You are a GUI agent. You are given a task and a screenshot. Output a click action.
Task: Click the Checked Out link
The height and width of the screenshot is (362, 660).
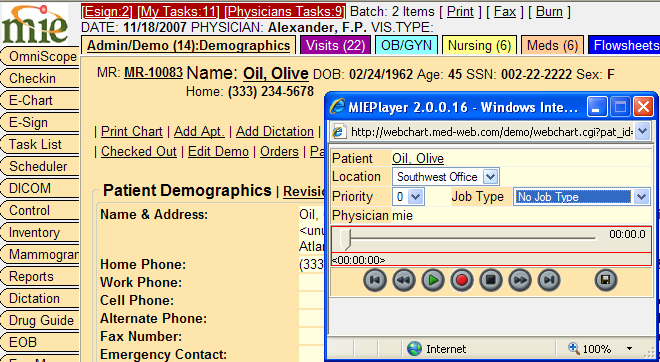point(138,152)
